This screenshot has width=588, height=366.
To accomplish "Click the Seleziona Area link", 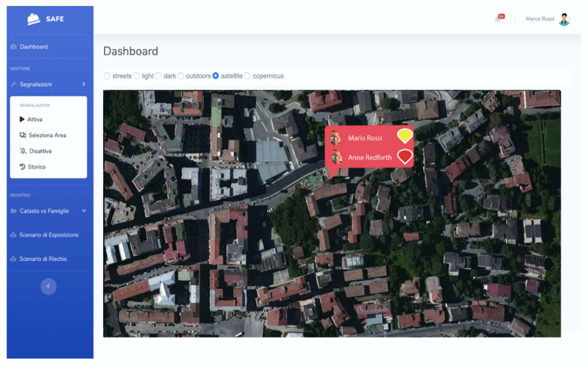I will click(47, 135).
